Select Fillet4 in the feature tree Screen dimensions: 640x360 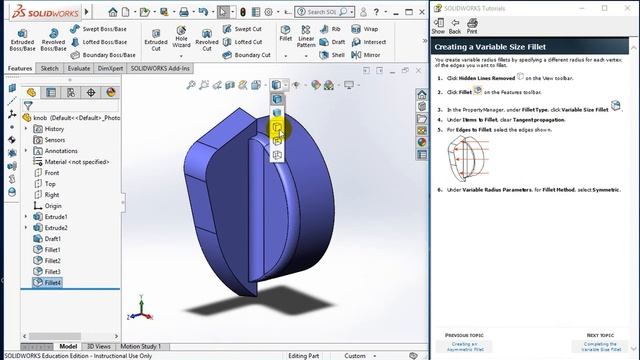(x=48, y=282)
